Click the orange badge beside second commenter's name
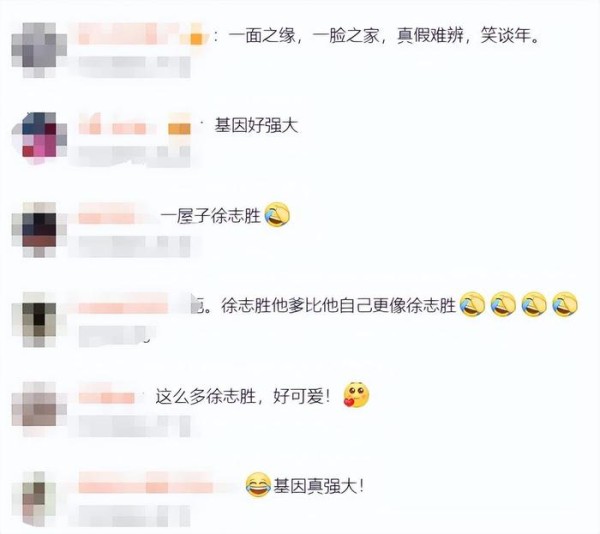This screenshot has height=534, width=600. [x=179, y=129]
